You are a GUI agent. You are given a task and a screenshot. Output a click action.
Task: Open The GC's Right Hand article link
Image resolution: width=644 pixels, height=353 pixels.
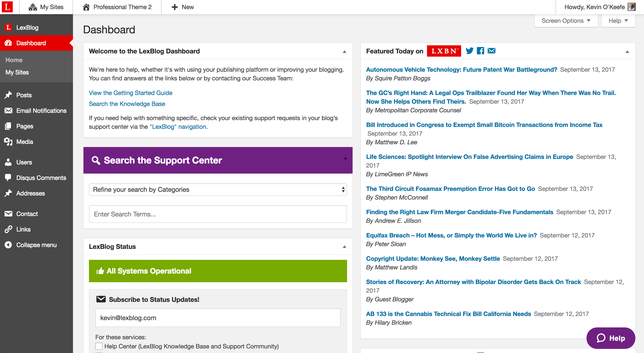point(491,97)
